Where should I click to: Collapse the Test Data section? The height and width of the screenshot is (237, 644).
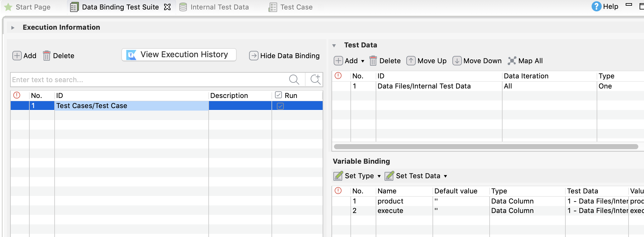[x=334, y=46]
